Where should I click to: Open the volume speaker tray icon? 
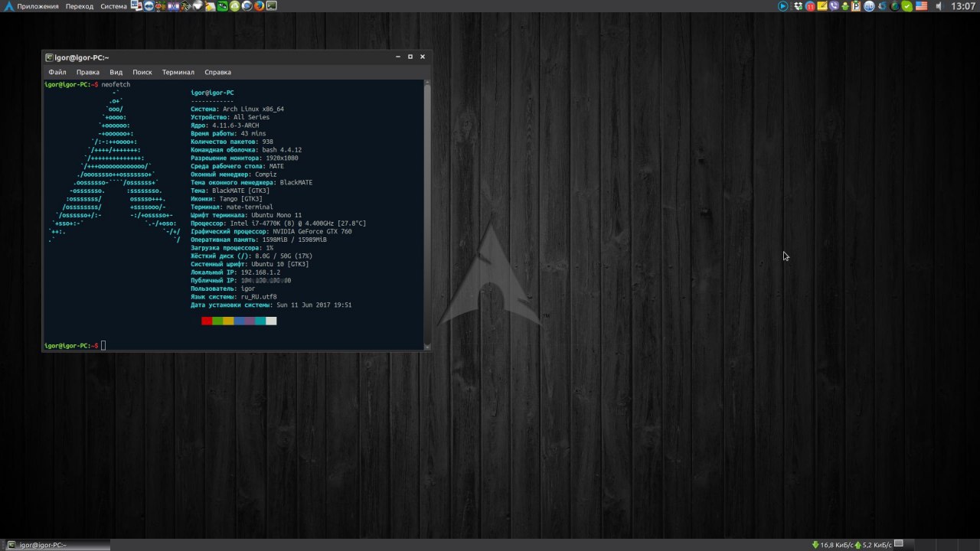coord(939,6)
